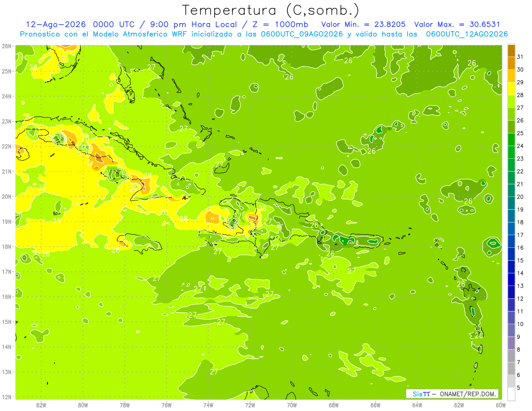Click the "74W" longitude label

208,405
